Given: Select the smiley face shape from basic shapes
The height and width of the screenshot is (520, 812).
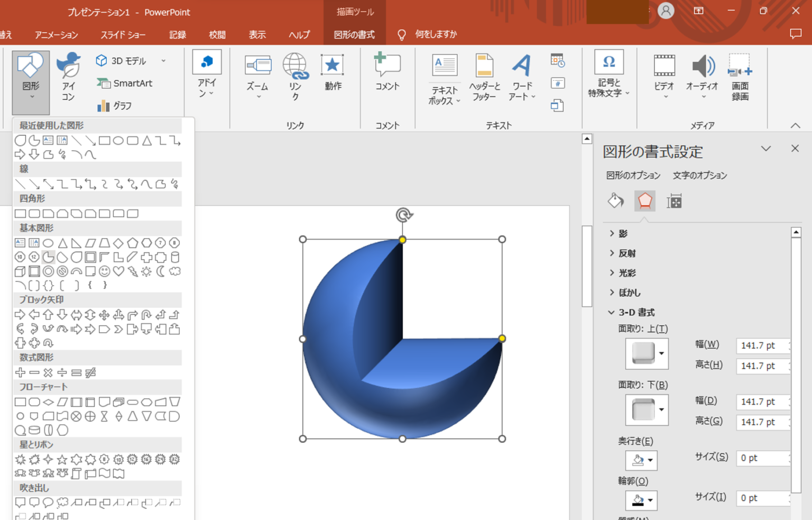Looking at the screenshot, I should click(x=104, y=271).
